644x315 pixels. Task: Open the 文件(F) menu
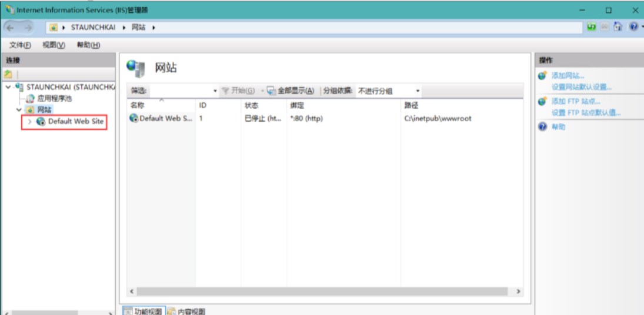point(20,45)
